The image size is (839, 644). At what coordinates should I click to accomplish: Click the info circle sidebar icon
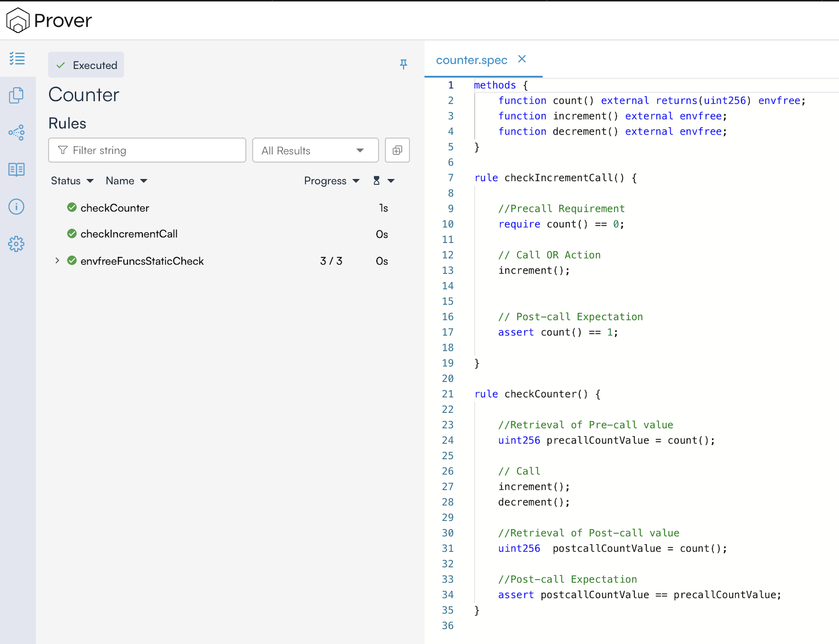16,207
